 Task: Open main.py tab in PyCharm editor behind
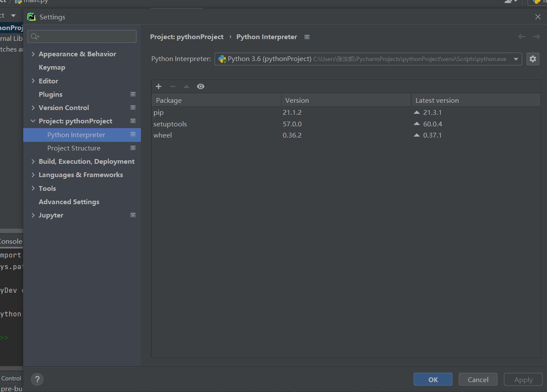coord(32,2)
